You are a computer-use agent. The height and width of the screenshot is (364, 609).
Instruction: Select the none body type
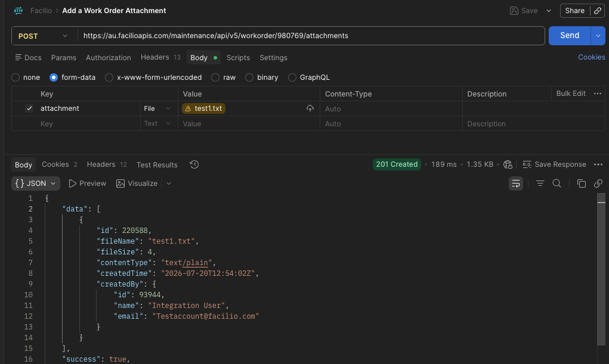tap(16, 77)
